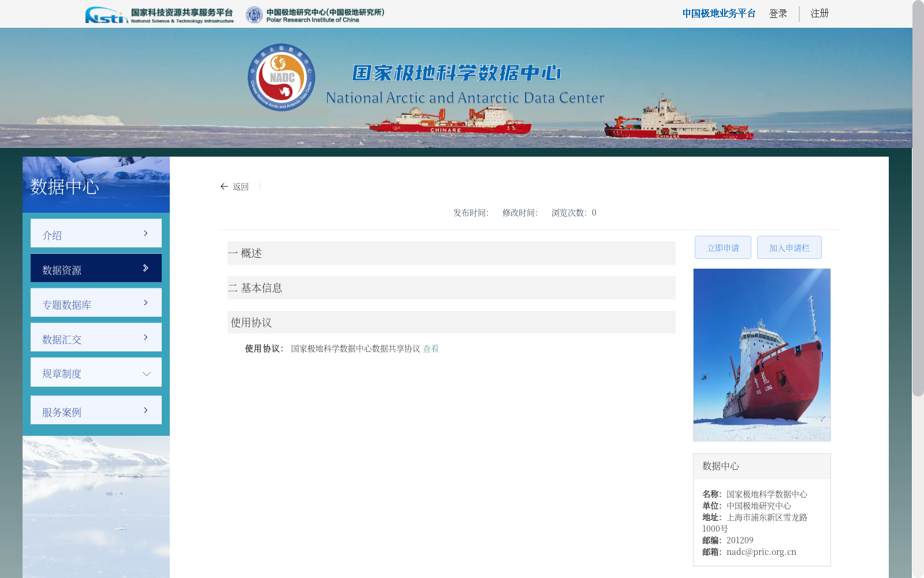Viewport: 924px width, 578px height.
Task: Open 中国极地业务平台 link
Action: click(x=719, y=13)
